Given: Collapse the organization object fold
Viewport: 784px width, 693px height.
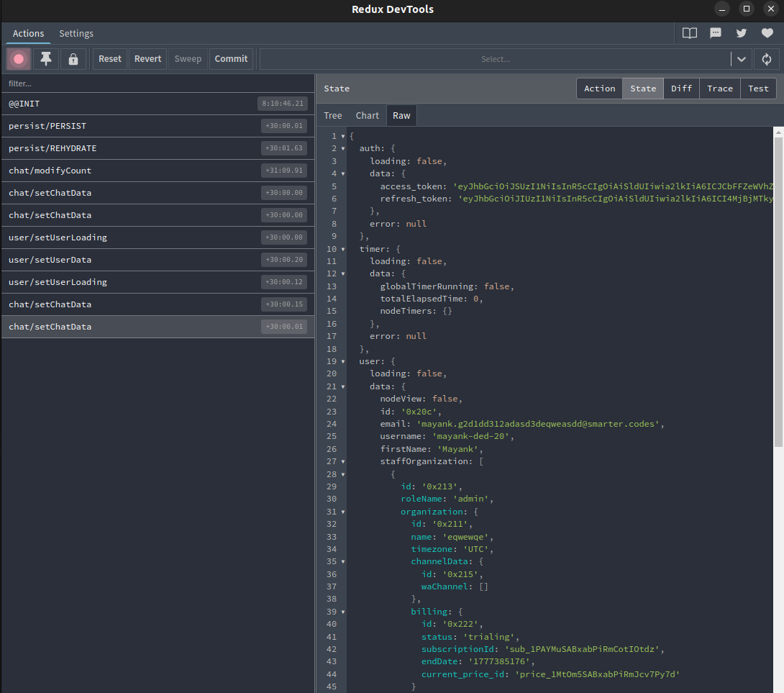Looking at the screenshot, I should pyautogui.click(x=343, y=512).
